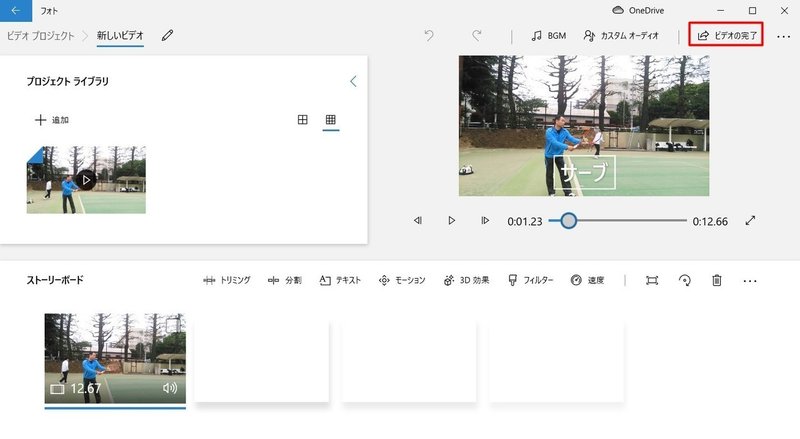Image resolution: width=800 pixels, height=439 pixels.
Task: Open the top-right more options menu
Action: tap(784, 36)
